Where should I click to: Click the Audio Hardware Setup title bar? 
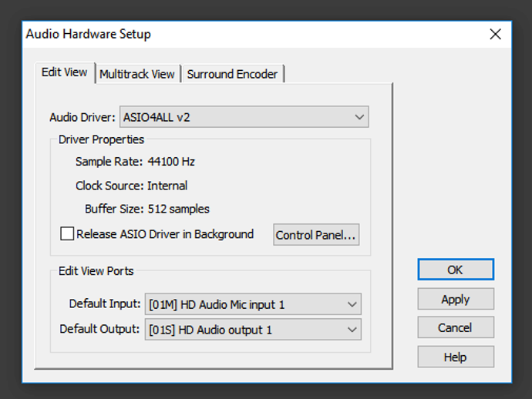tap(231, 34)
